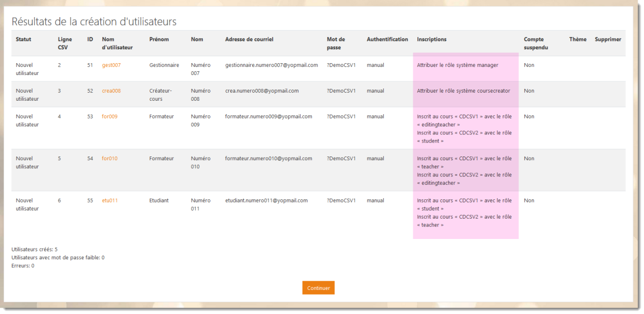The height and width of the screenshot is (314, 644).
Task: Click the 'Adresse de courriel' column header
Action: point(250,40)
